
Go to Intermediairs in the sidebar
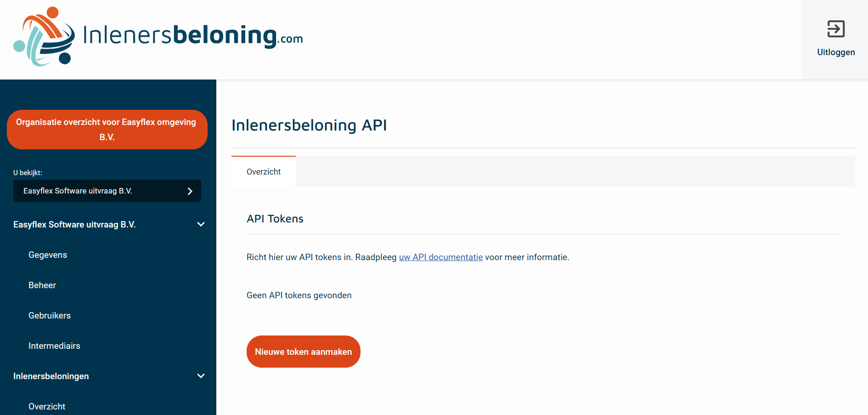(x=54, y=346)
